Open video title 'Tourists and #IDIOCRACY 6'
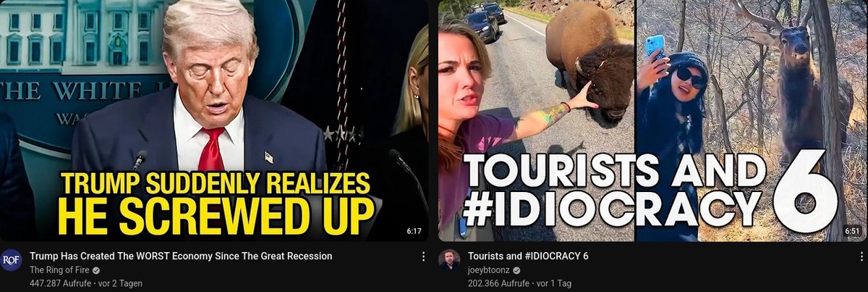Viewport: 868px width, 292px height. pyautogui.click(x=528, y=256)
